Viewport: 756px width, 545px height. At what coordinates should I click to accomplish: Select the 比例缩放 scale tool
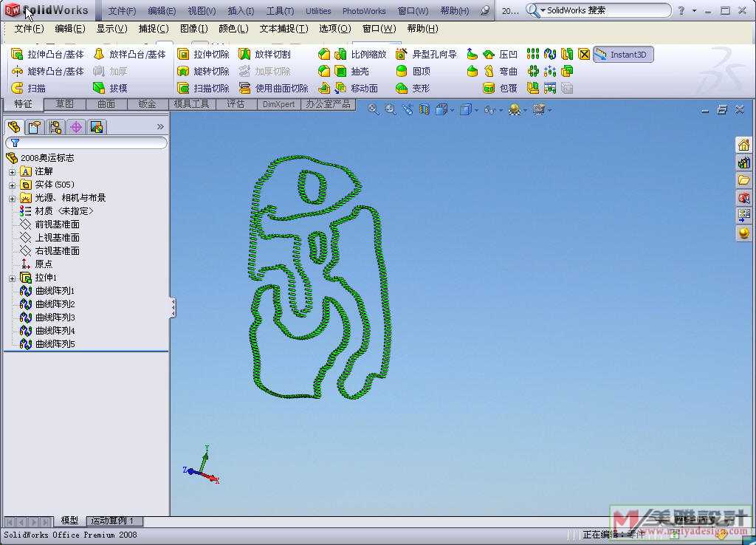pos(360,55)
